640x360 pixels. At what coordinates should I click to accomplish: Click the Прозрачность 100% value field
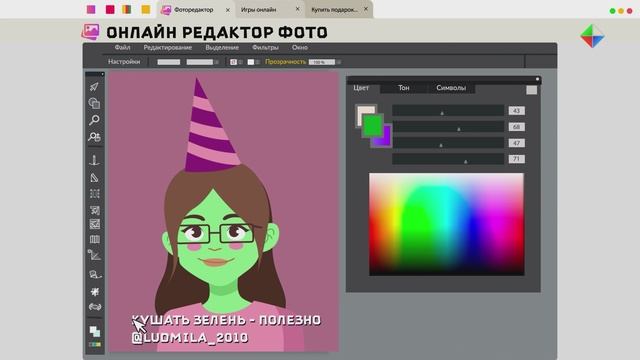tap(322, 62)
